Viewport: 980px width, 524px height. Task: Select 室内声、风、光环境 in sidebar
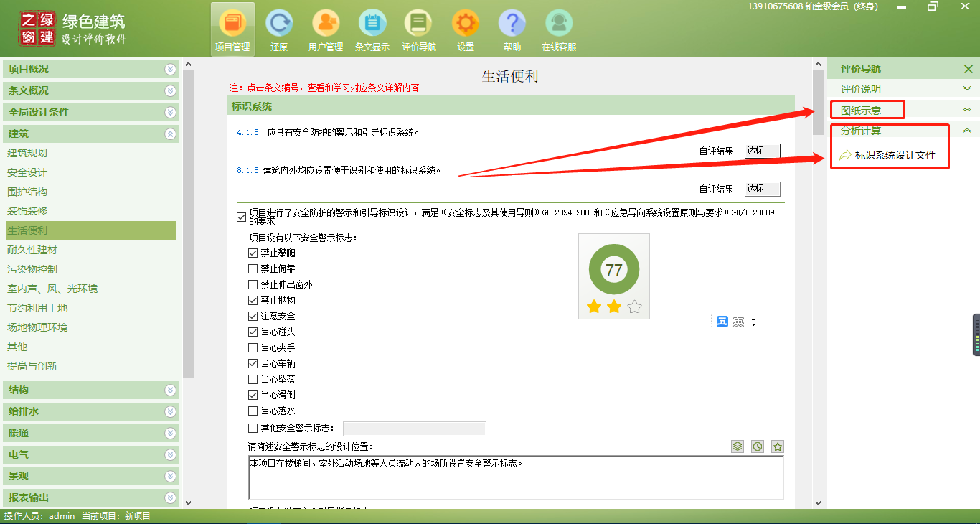pyautogui.click(x=52, y=289)
